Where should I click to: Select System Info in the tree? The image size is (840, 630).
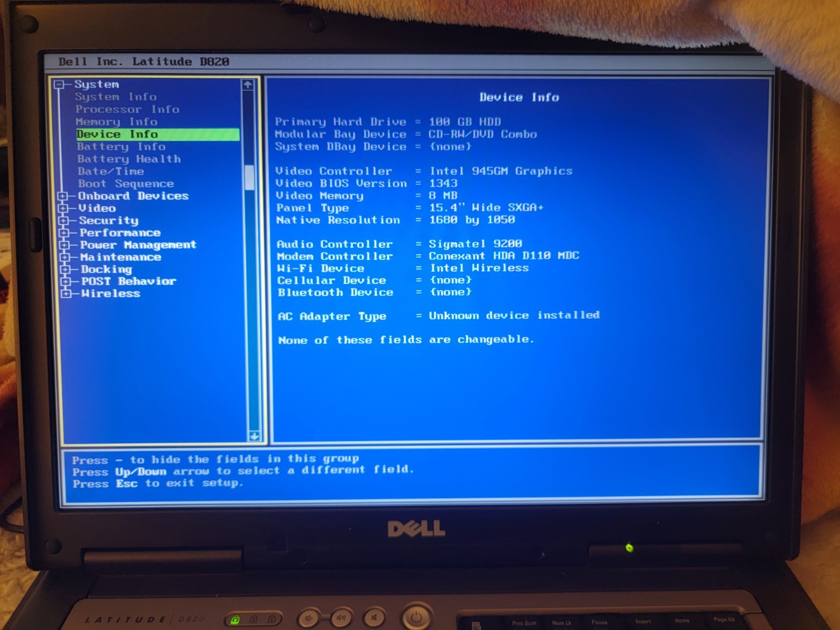point(115,97)
